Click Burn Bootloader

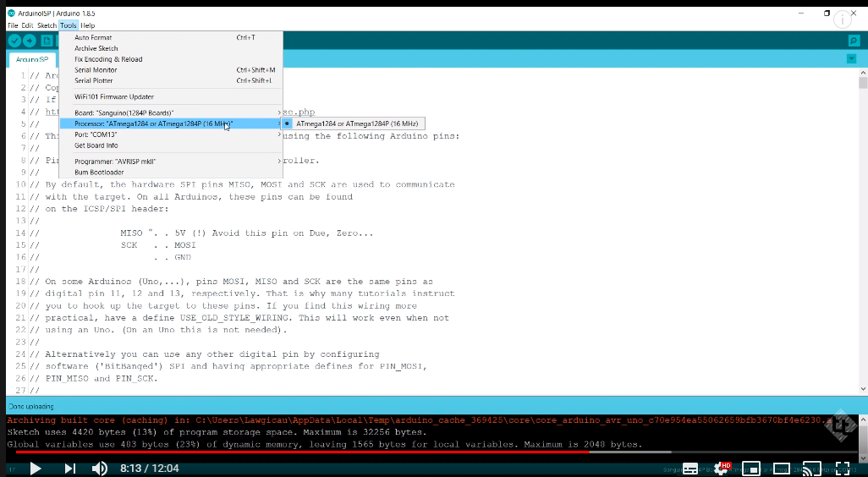171,172
